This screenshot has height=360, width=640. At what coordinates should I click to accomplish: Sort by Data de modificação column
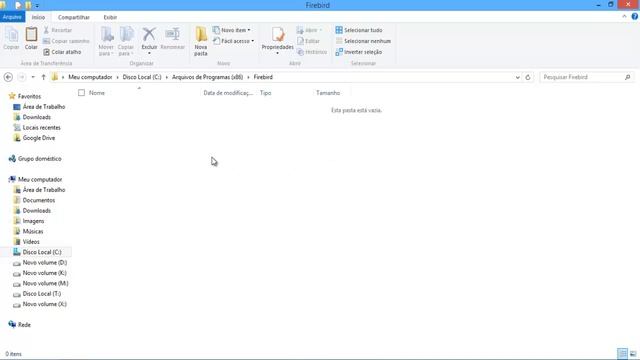pos(228,93)
